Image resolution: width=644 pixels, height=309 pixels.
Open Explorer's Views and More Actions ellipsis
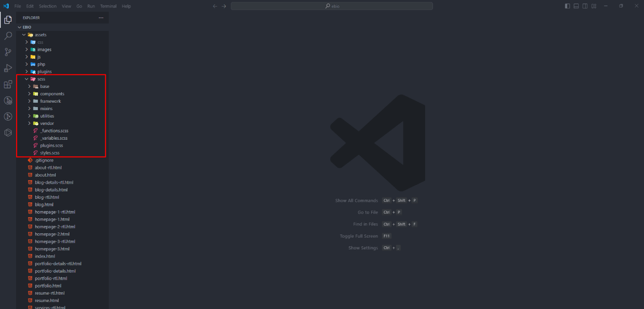click(x=101, y=18)
